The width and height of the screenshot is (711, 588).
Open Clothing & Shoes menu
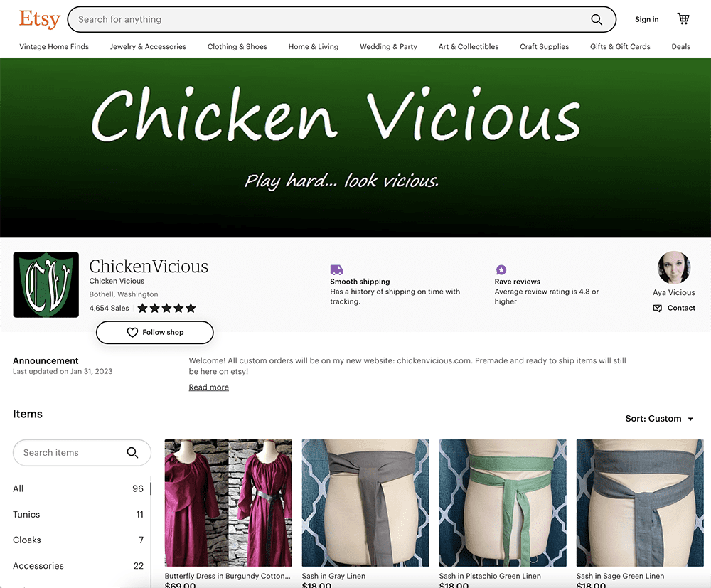(x=237, y=46)
